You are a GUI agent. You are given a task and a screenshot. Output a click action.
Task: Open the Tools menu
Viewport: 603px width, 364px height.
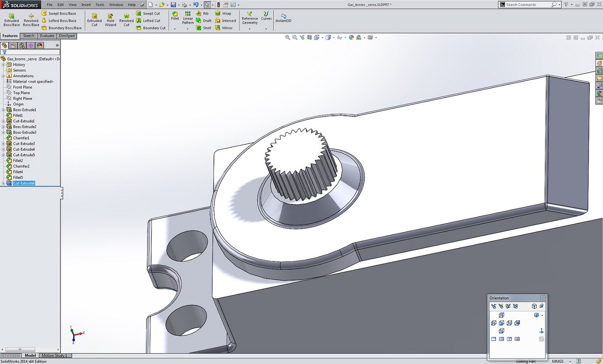(x=100, y=5)
